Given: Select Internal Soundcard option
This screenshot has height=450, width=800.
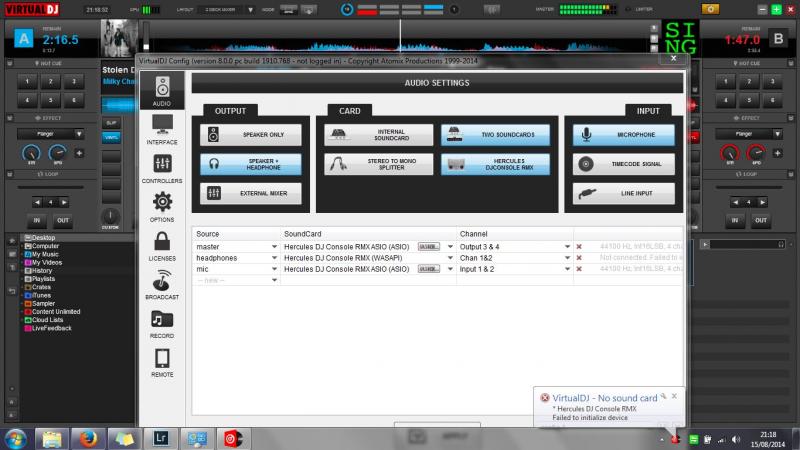Looking at the screenshot, I should (379, 135).
